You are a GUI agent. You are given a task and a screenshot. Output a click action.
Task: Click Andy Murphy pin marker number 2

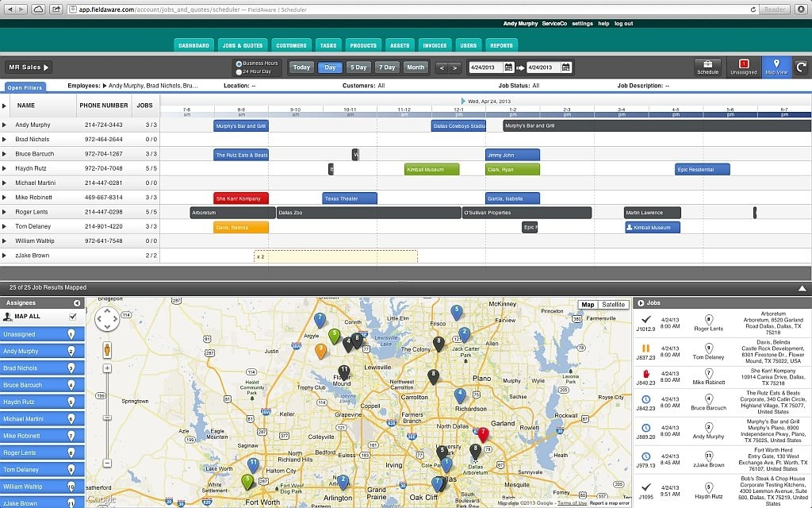pos(71,351)
